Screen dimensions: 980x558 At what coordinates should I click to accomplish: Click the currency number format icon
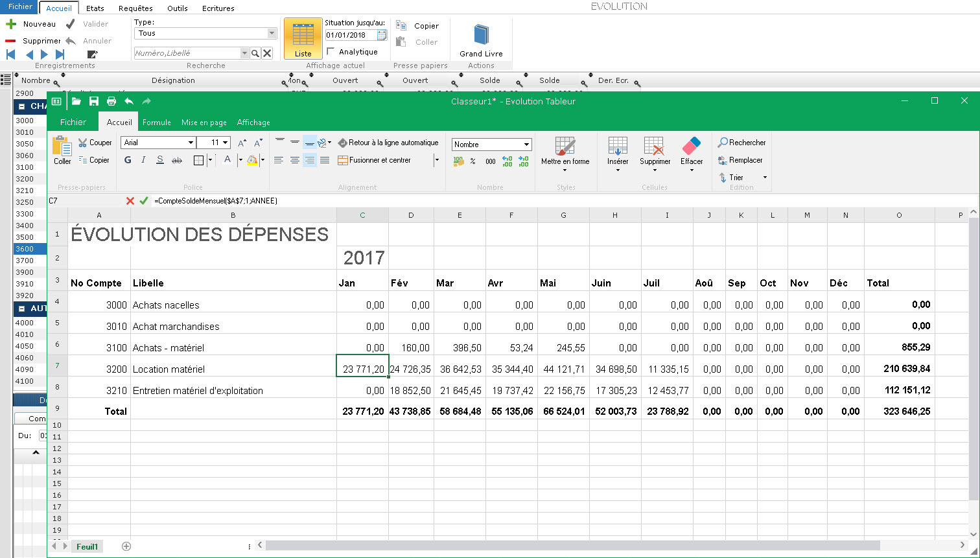tap(458, 161)
